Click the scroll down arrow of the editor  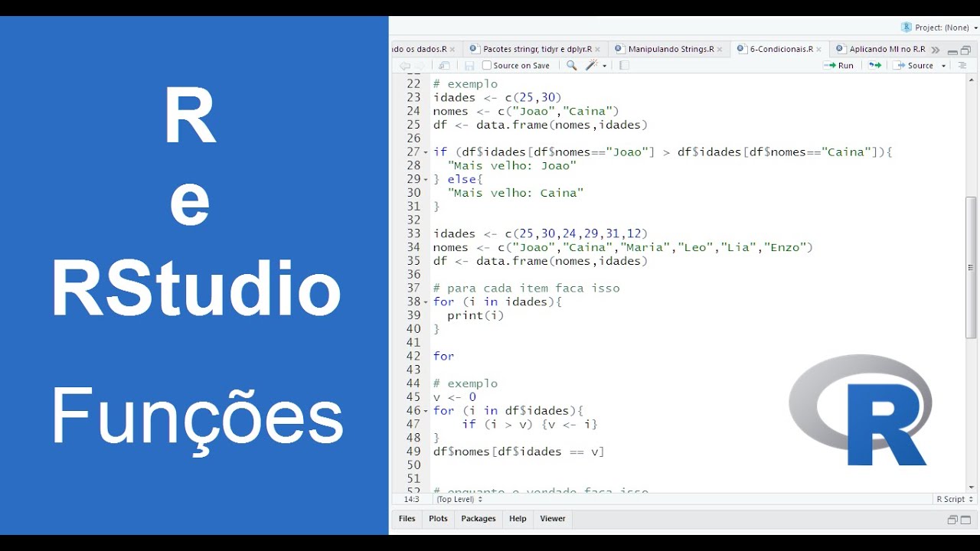click(971, 487)
